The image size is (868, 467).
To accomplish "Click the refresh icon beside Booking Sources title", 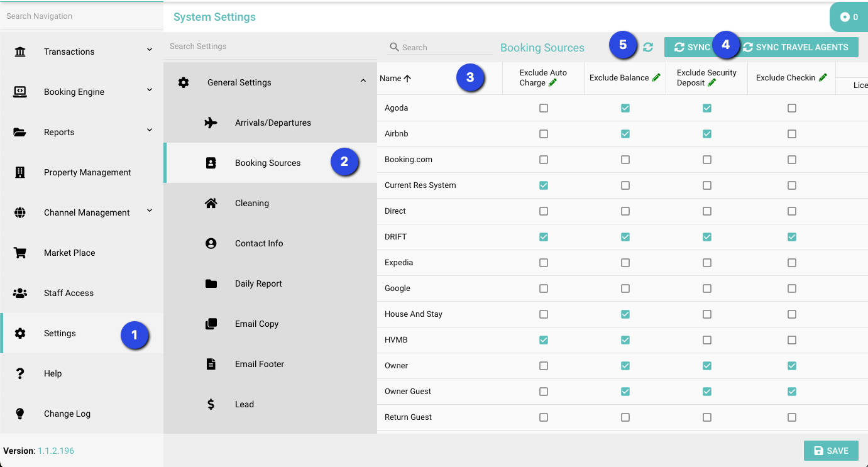I will pyautogui.click(x=648, y=47).
